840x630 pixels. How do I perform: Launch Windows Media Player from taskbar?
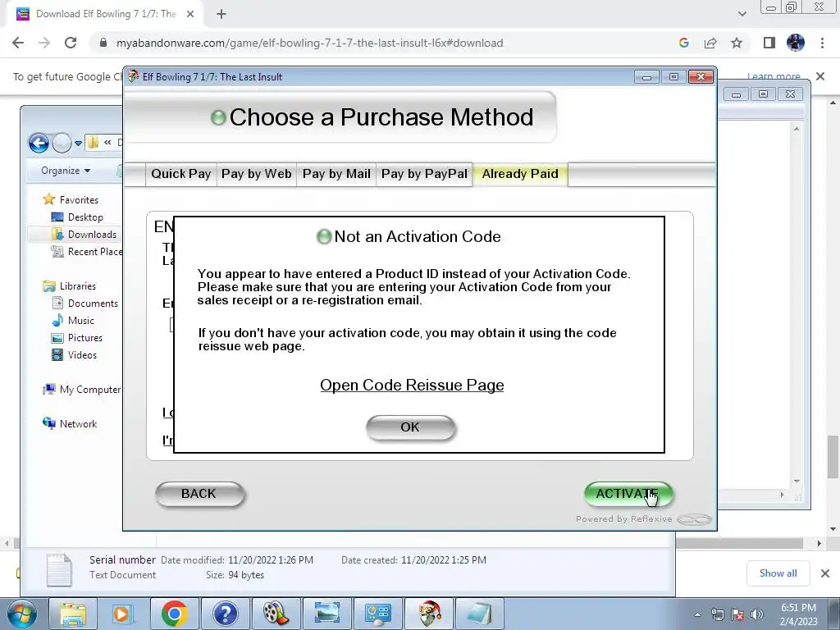(x=123, y=614)
